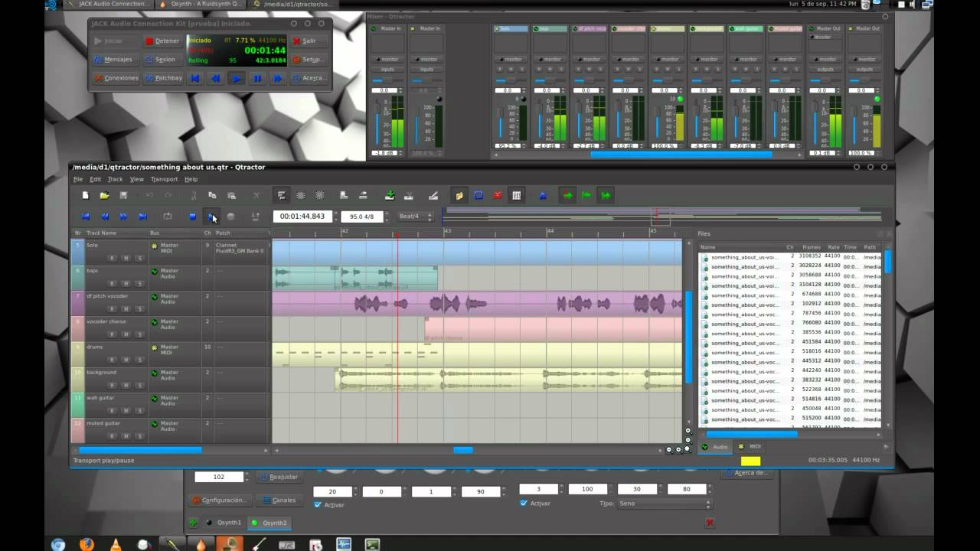Open the Edit menu in Qtractor
This screenshot has width=980, height=551.
pyautogui.click(x=95, y=179)
